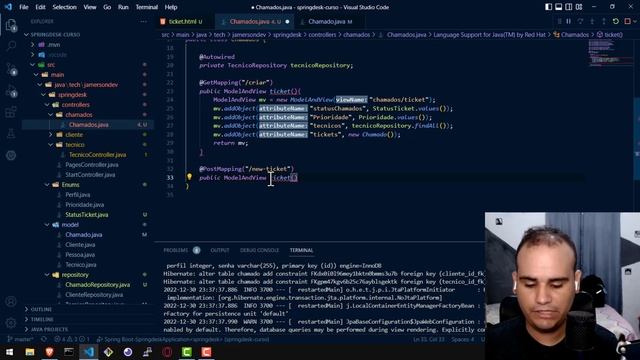640x360 pixels.
Task: Open the Debug Console panel tab
Action: pyautogui.click(x=259, y=250)
